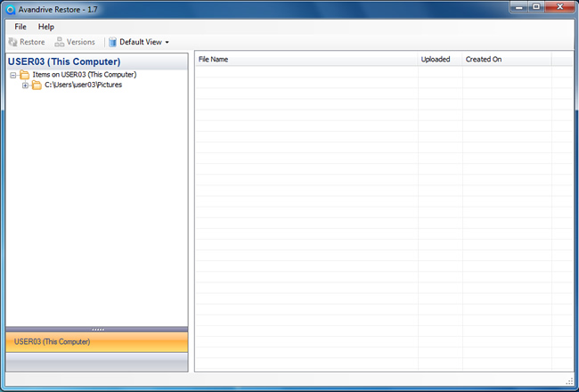Maximize the Avandrive Restore window
Screen dimensions: 579x392
point(537,7)
